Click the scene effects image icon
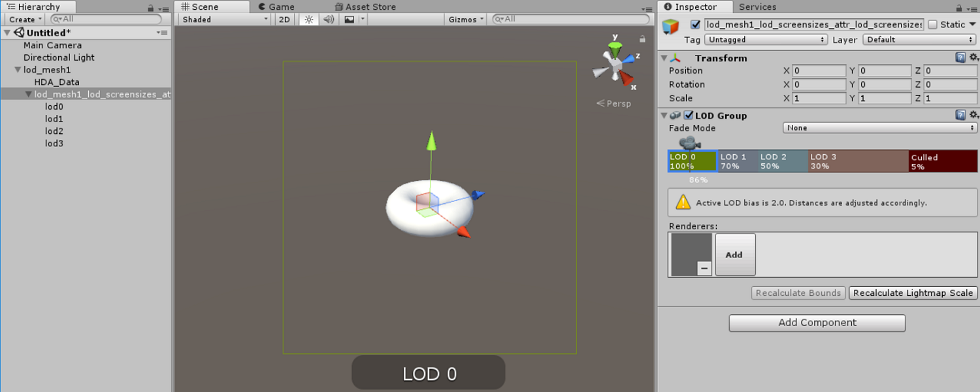980x392 pixels. [350, 20]
